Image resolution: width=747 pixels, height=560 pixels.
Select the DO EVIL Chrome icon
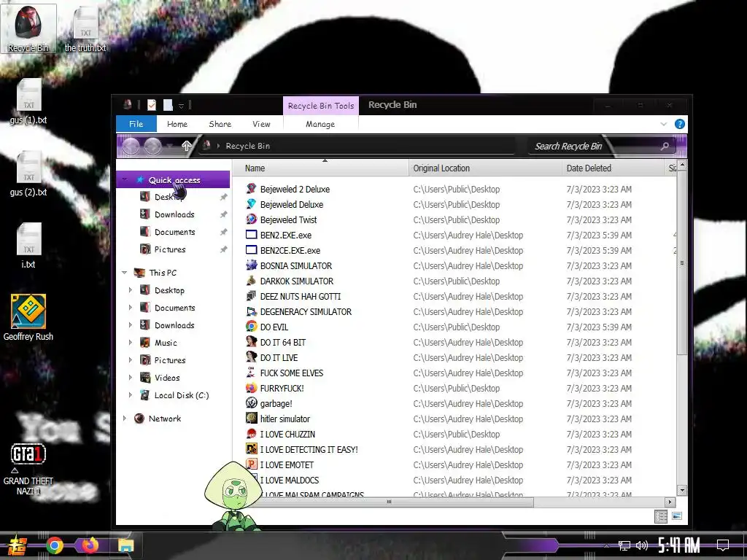pyautogui.click(x=251, y=327)
